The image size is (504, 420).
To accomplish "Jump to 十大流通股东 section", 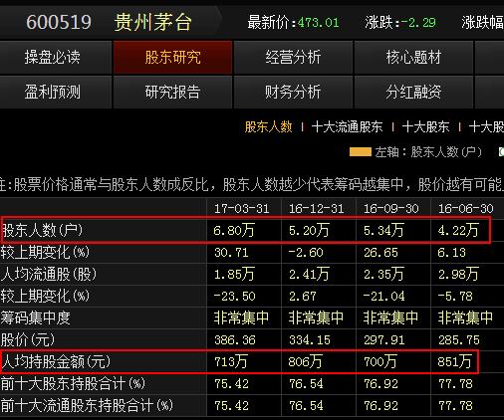I will pyautogui.click(x=348, y=127).
